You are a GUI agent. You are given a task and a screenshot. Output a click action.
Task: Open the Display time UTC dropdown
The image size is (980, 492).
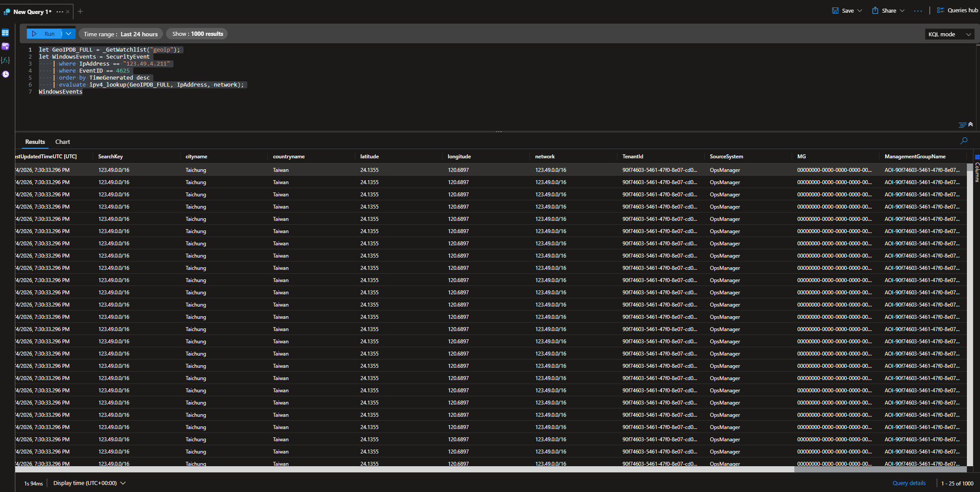(89, 483)
